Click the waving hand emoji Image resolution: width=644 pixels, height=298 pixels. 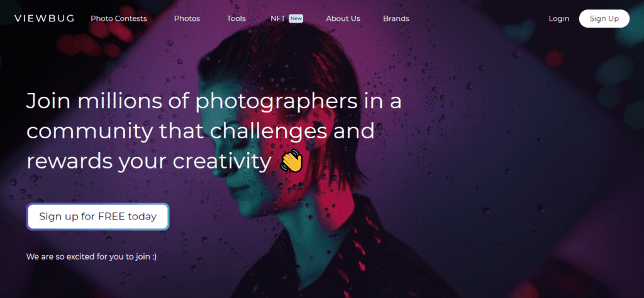tap(291, 161)
